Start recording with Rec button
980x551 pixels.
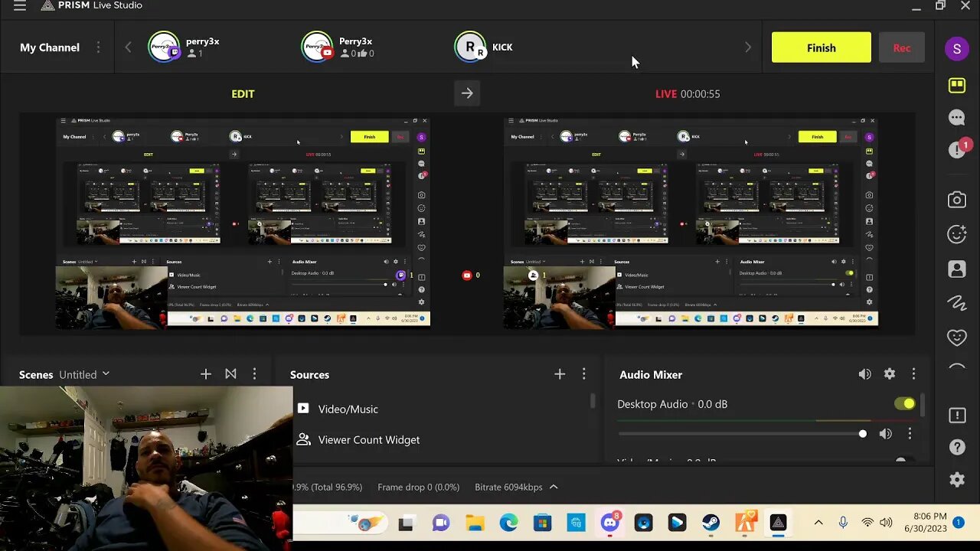pyautogui.click(x=902, y=47)
